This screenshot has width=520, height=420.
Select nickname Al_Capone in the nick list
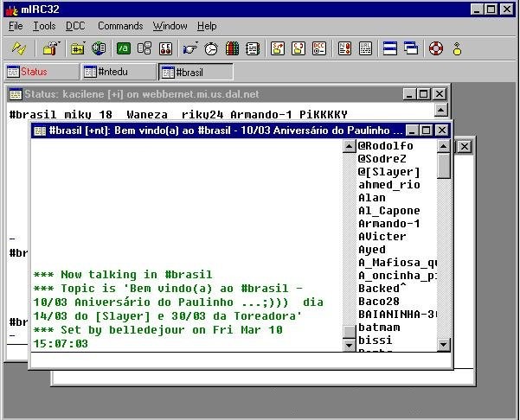pos(388,211)
